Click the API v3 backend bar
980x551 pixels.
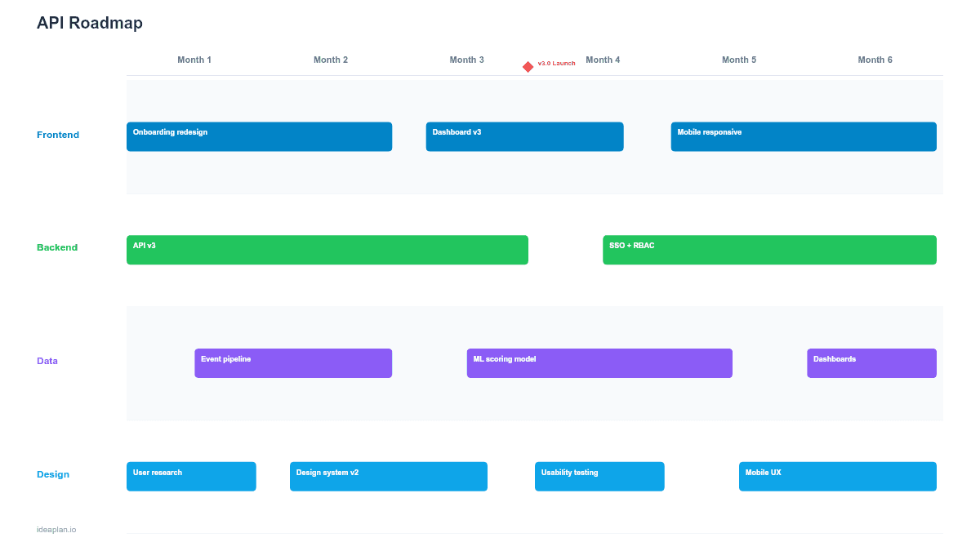(x=327, y=250)
